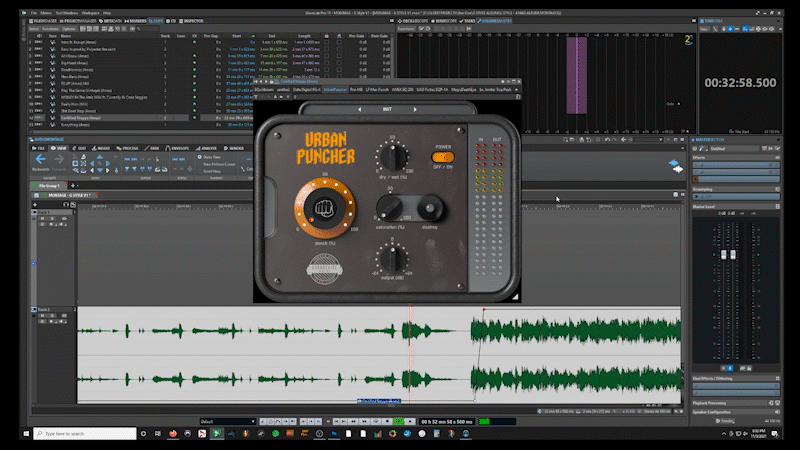
Task: Click the rewind transport button
Action: (353, 421)
